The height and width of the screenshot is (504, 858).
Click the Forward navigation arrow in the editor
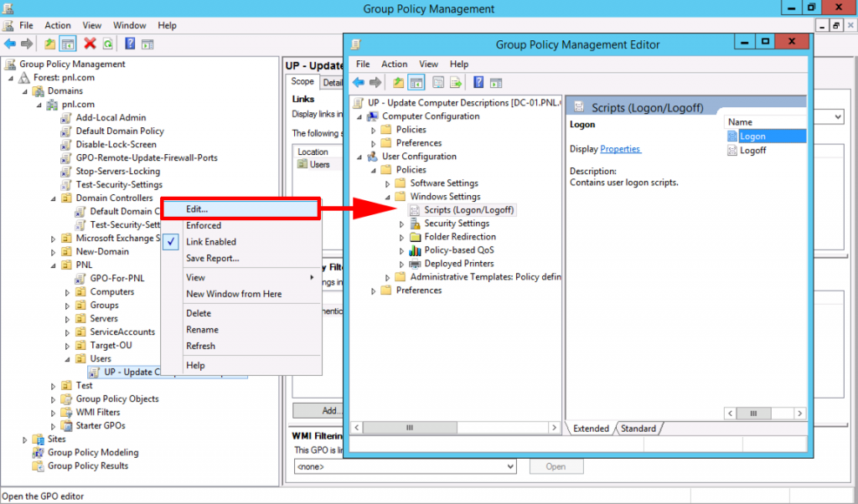click(375, 82)
